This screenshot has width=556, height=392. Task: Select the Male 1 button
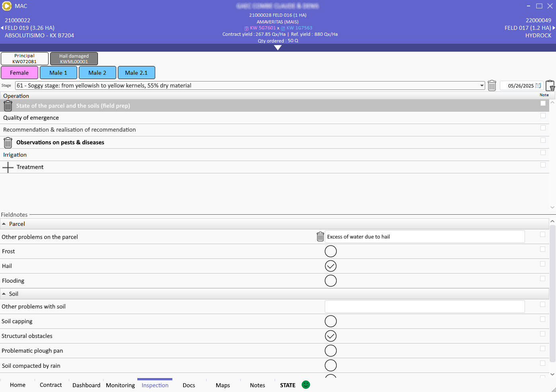(59, 73)
